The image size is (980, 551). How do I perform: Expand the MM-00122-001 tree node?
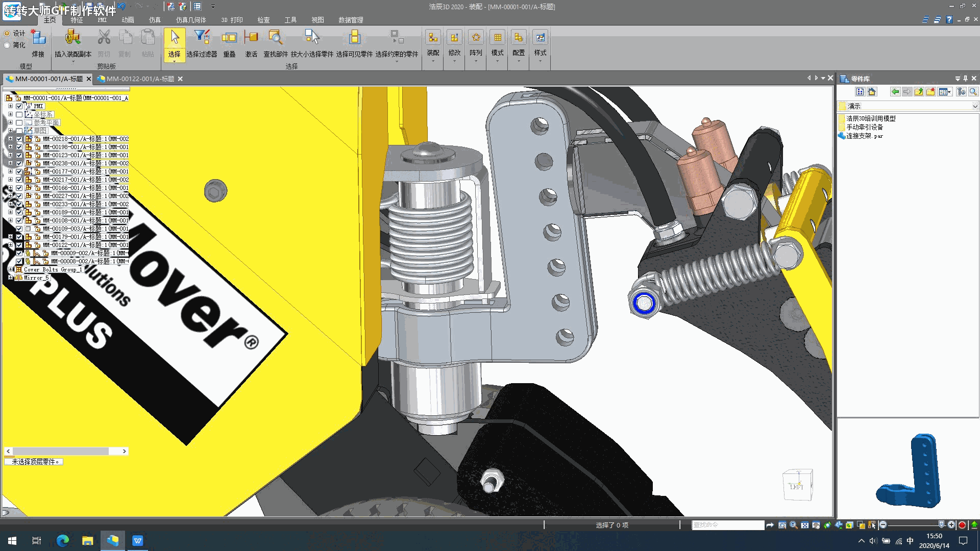click(x=10, y=245)
